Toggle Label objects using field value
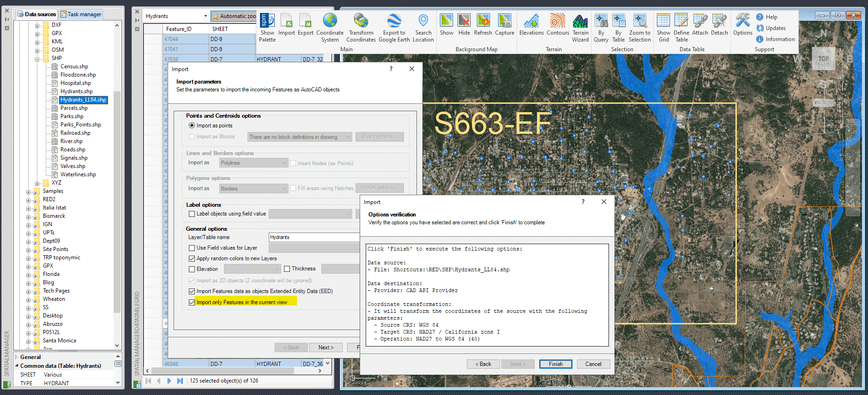 192,214
